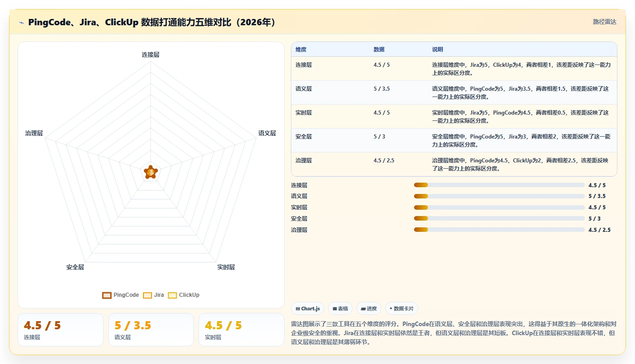Click the icon left of the PingCode title
Screen dimensions: 635x364
point(22,23)
